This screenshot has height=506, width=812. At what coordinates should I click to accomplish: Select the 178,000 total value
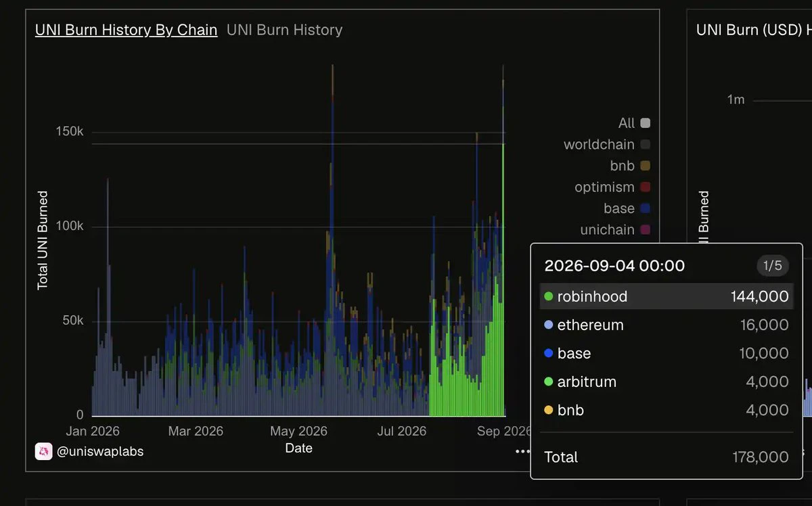[760, 457]
